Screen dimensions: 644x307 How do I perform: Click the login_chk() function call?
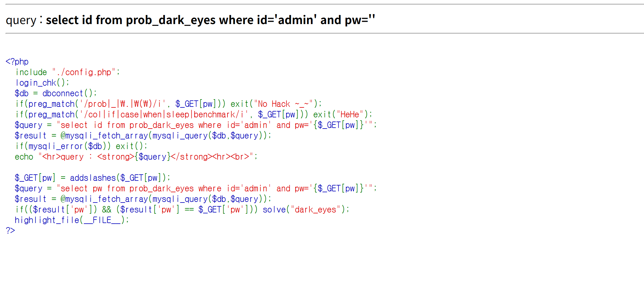[42, 83]
